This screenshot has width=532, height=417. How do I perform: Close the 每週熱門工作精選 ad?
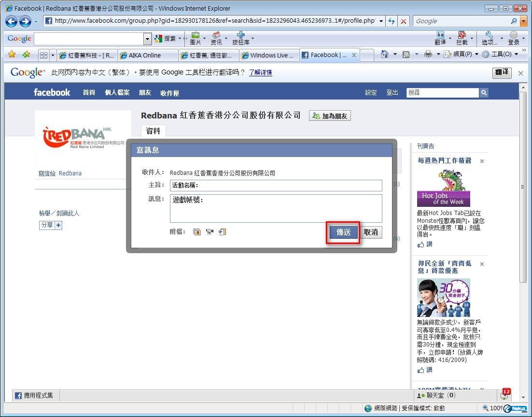[482, 161]
